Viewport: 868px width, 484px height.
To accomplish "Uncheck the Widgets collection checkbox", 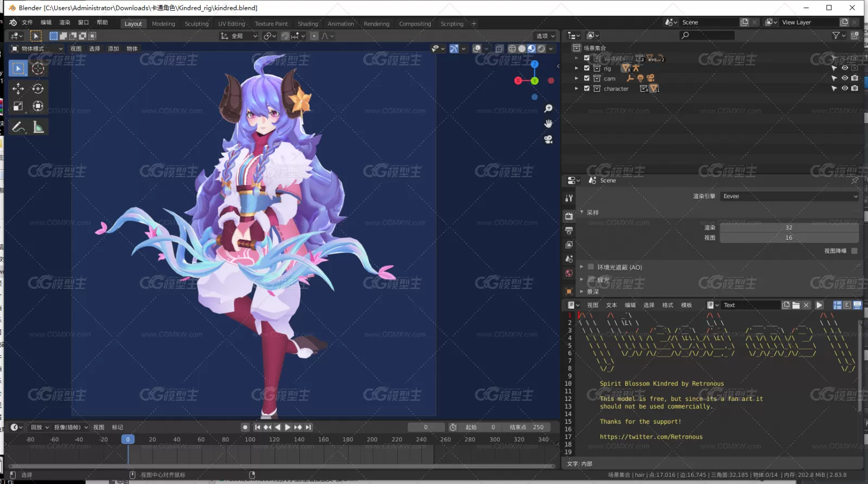I will (586, 58).
